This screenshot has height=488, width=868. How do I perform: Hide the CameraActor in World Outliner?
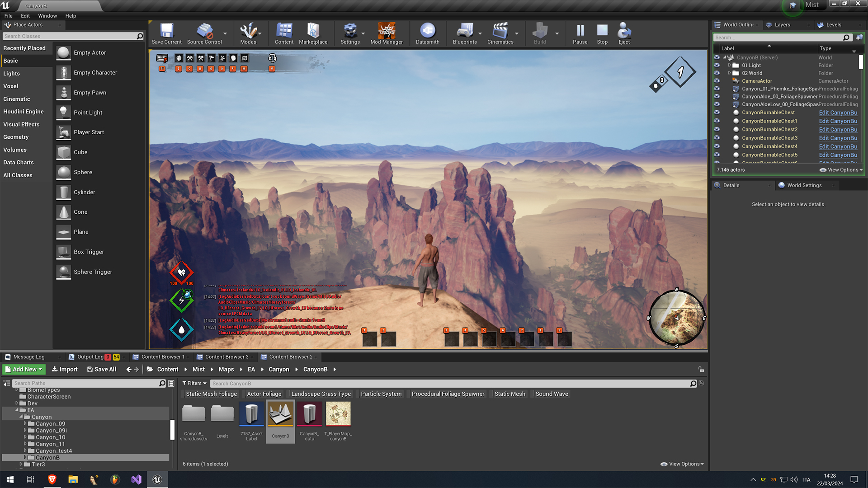coord(717,81)
